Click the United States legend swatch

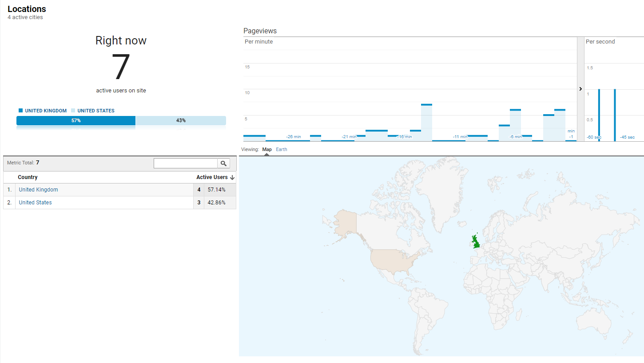[73, 111]
